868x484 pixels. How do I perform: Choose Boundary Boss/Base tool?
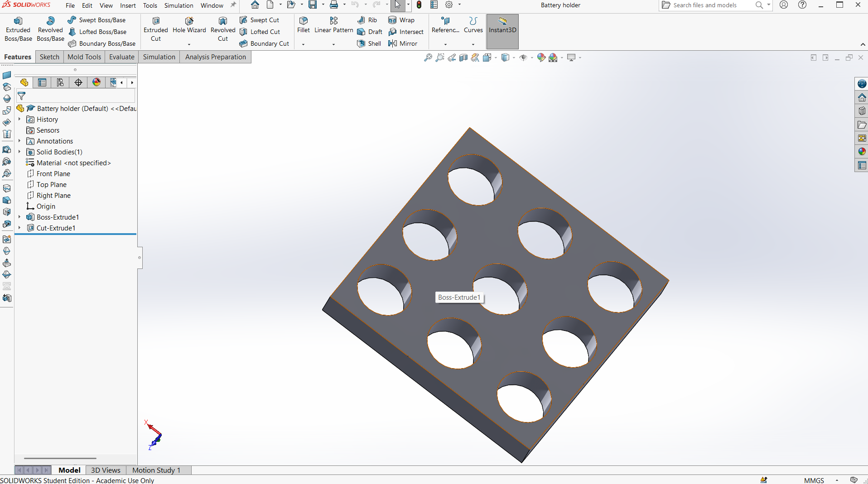[101, 43]
